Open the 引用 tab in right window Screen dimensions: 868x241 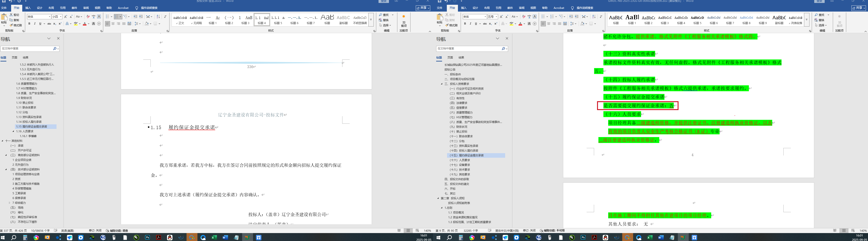click(x=498, y=8)
